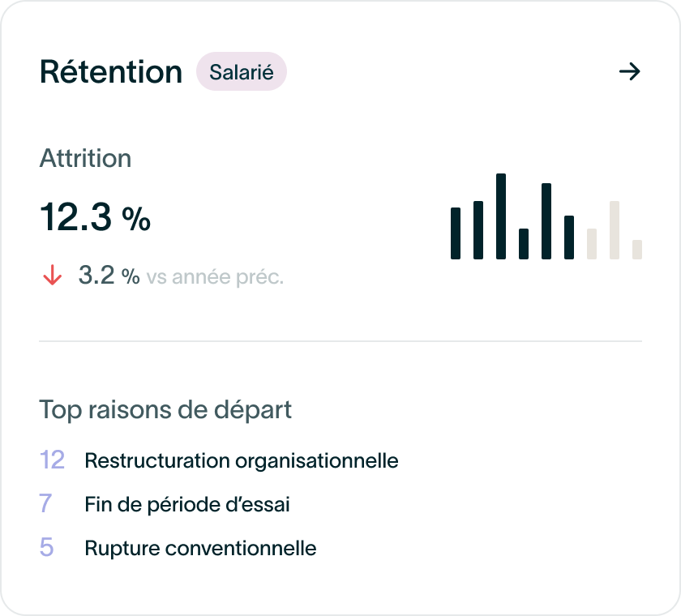Viewport: 681px width, 616px height.
Task: Click the count 12 beside Restructuration
Action: point(52,460)
